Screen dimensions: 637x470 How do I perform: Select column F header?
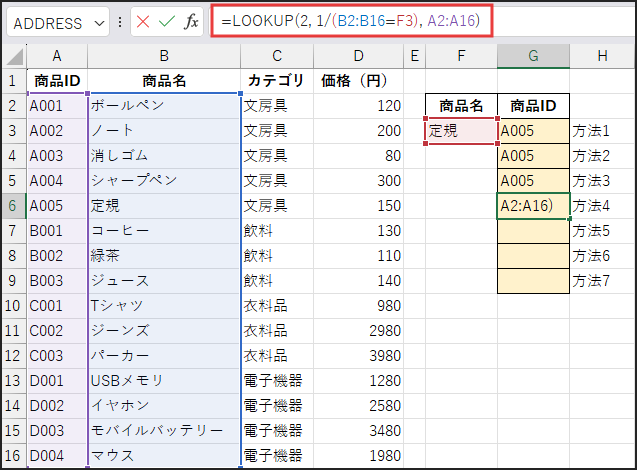[x=461, y=56]
